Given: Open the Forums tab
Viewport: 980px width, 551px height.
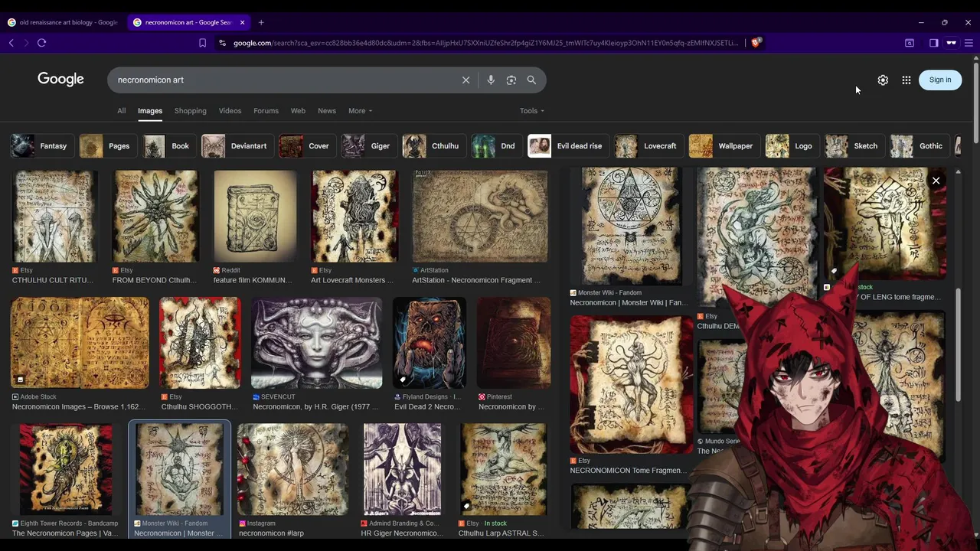Looking at the screenshot, I should pos(266,111).
